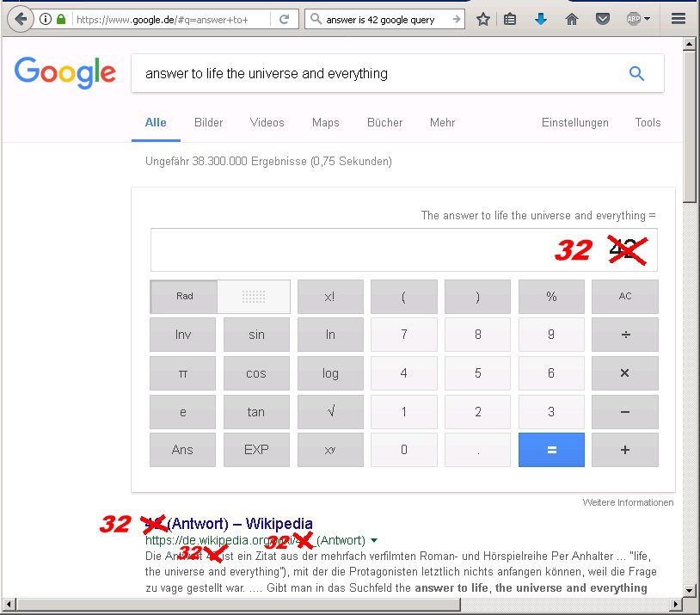
Task: Switch to the Bücher tab
Action: pyautogui.click(x=384, y=122)
